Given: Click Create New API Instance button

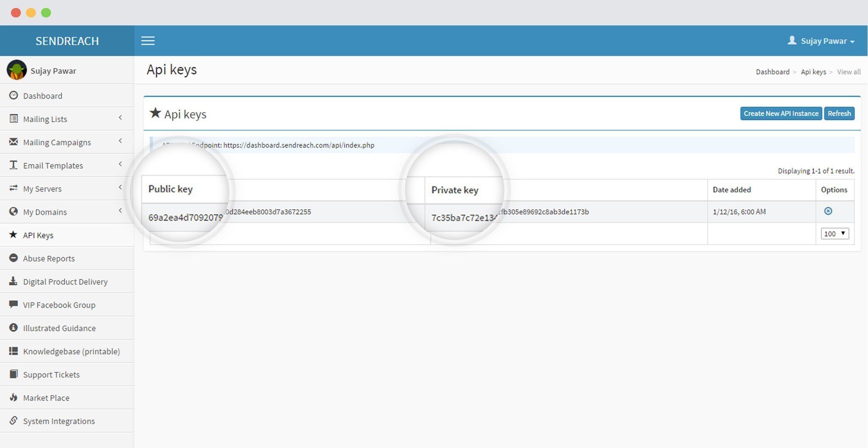Looking at the screenshot, I should coord(781,113).
